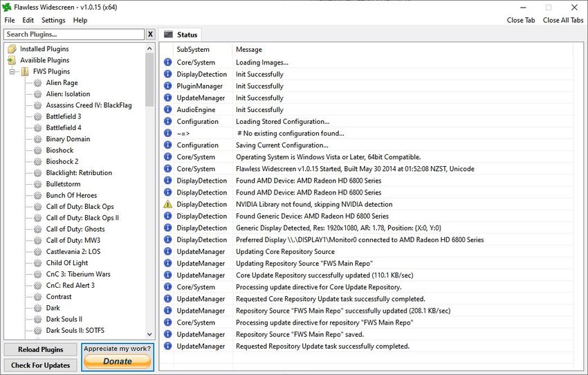This screenshot has height=375, width=588.
Task: Click the console icon on the Status tab
Action: tap(168, 35)
